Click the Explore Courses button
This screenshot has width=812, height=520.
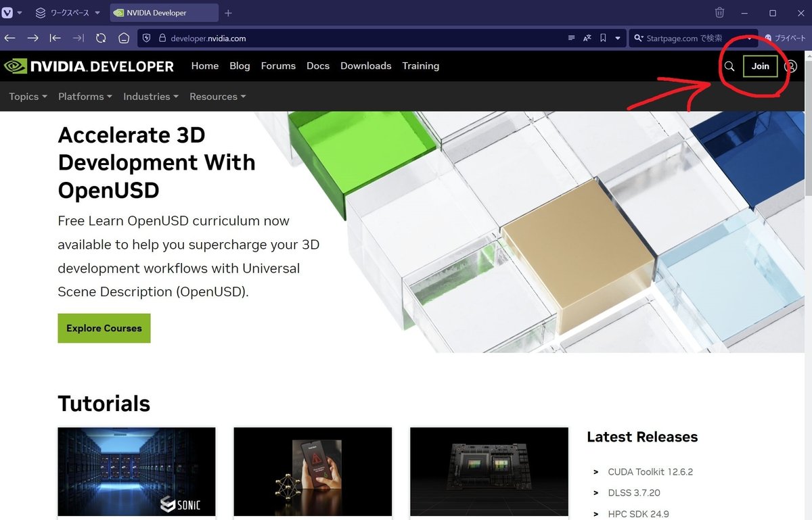pyautogui.click(x=104, y=328)
